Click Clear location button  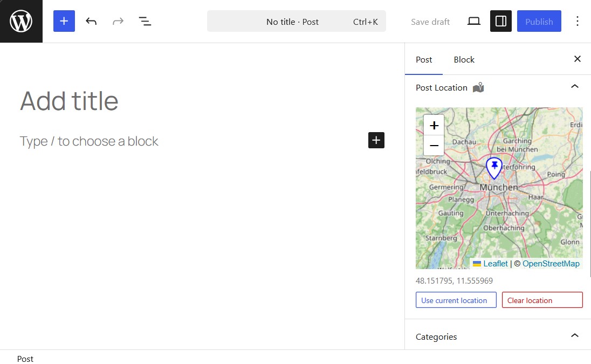[x=542, y=300]
